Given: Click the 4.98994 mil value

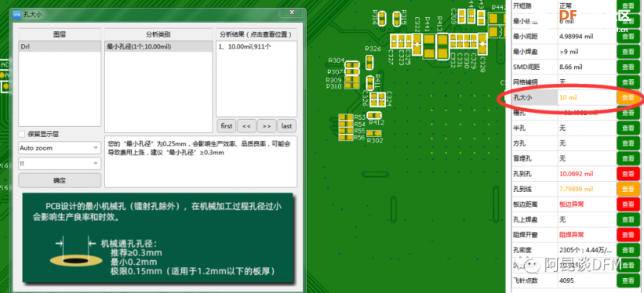Looking at the screenshot, I should (577, 36).
